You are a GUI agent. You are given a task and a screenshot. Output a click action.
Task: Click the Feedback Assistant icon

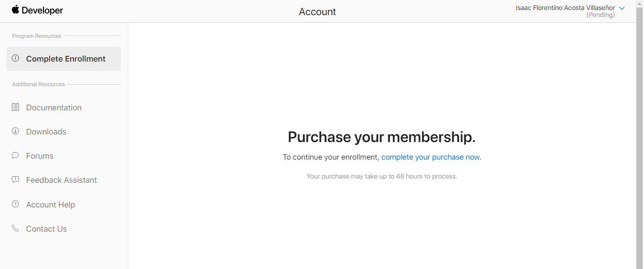pyautogui.click(x=16, y=180)
